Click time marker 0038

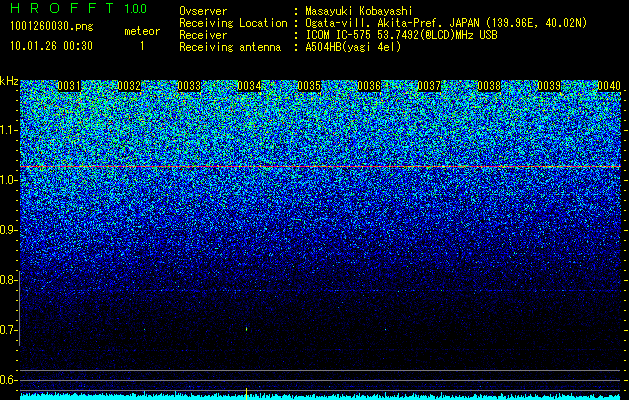489,86
